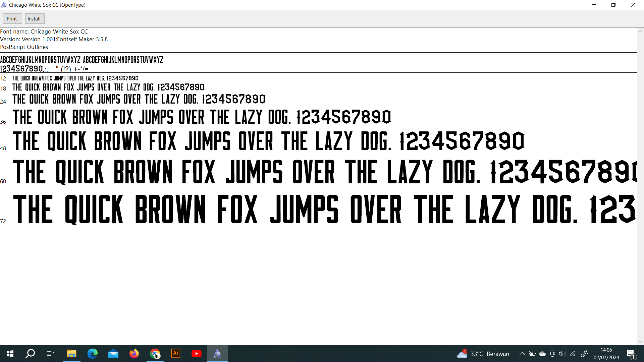Open YouTube app from the taskbar
The image size is (644, 362).
197,354
